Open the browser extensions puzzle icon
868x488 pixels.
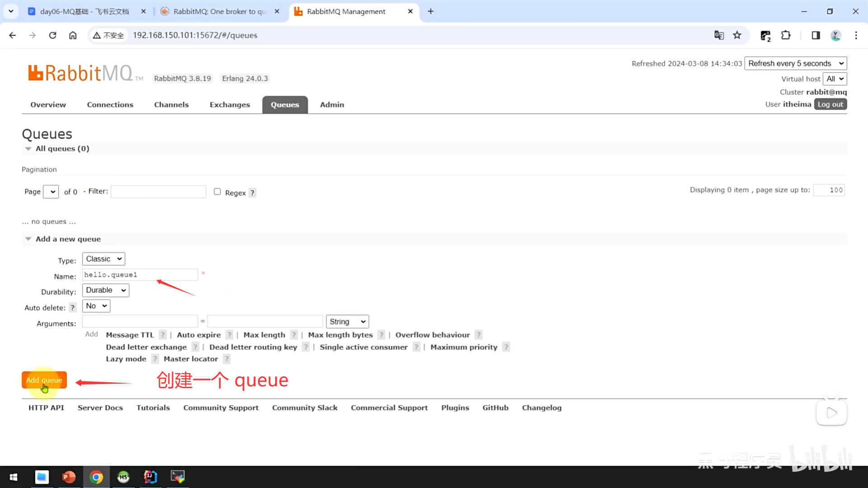tap(786, 35)
